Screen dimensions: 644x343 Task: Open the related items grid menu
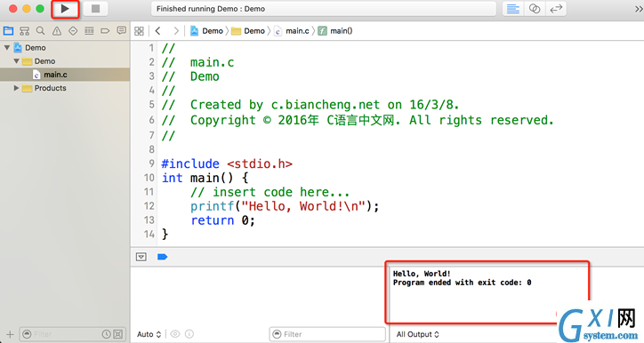140,31
